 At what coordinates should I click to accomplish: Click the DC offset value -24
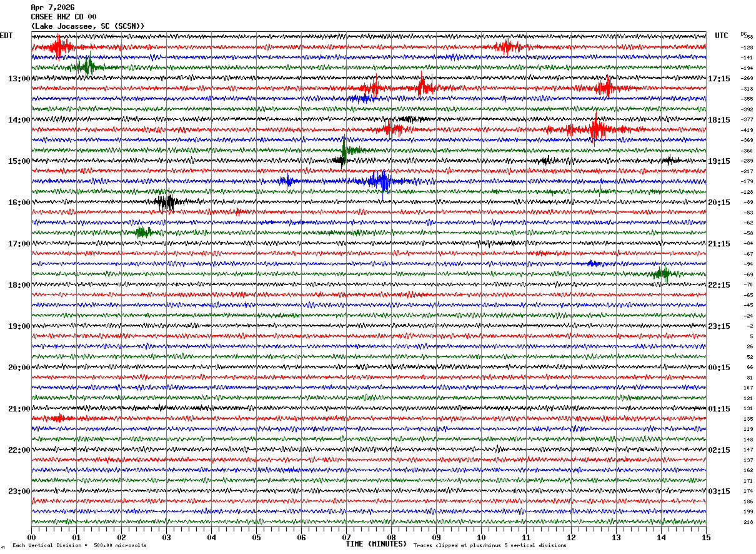pos(749,316)
